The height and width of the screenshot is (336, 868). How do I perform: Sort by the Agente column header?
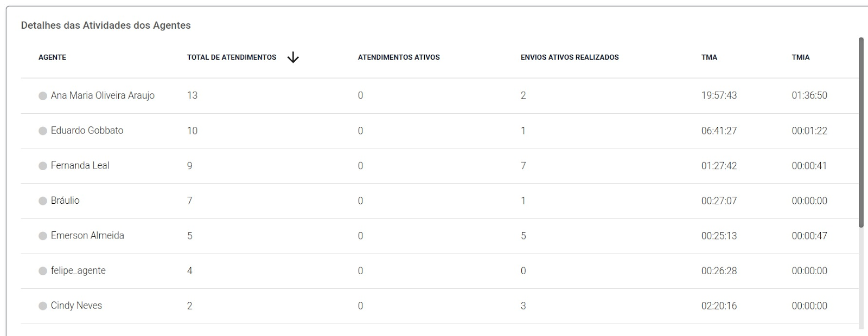pos(52,57)
